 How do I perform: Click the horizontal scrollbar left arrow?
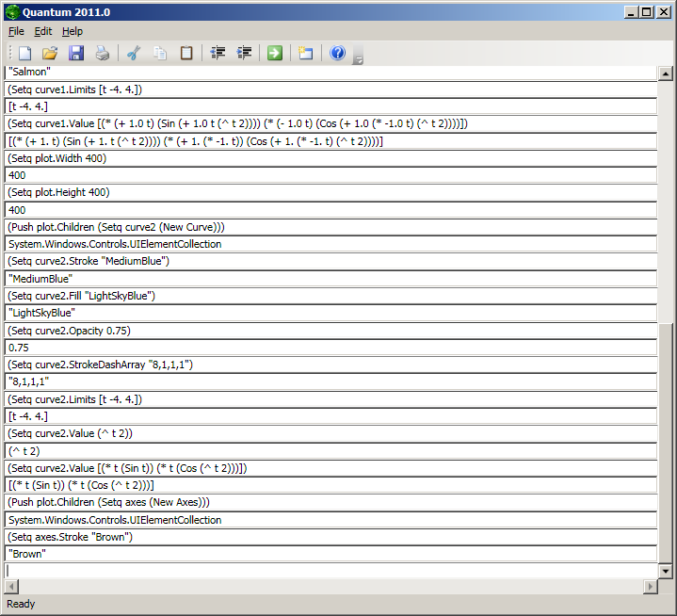[11, 587]
